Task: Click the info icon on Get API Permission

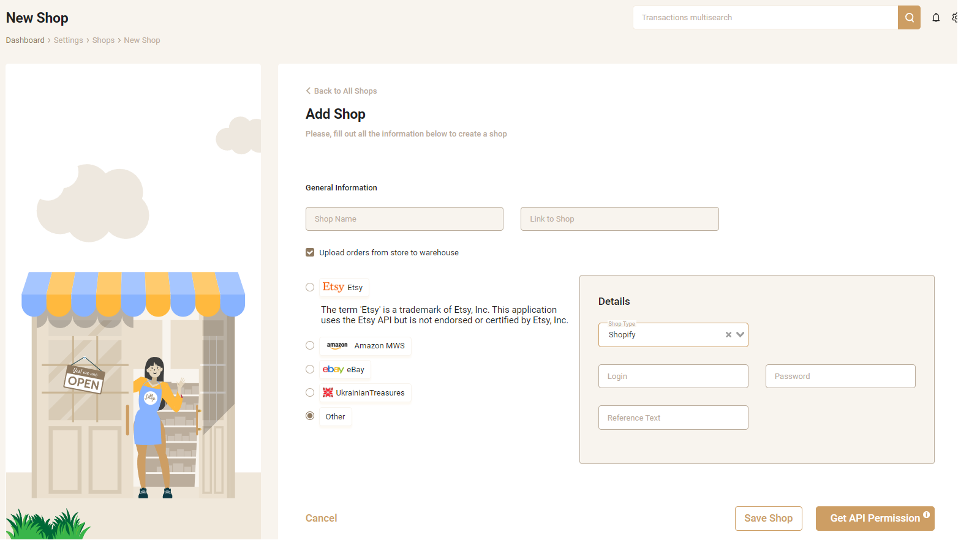Action: click(926, 514)
